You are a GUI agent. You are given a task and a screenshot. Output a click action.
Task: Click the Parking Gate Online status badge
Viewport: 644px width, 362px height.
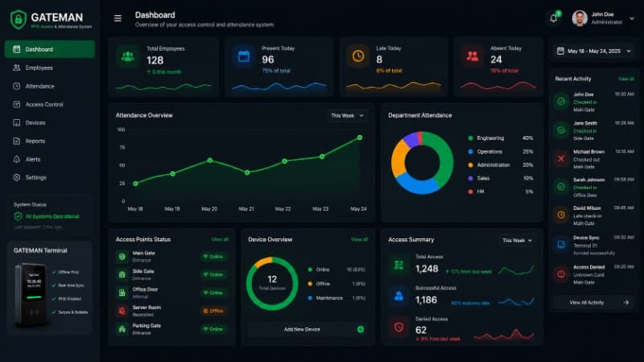(213, 329)
